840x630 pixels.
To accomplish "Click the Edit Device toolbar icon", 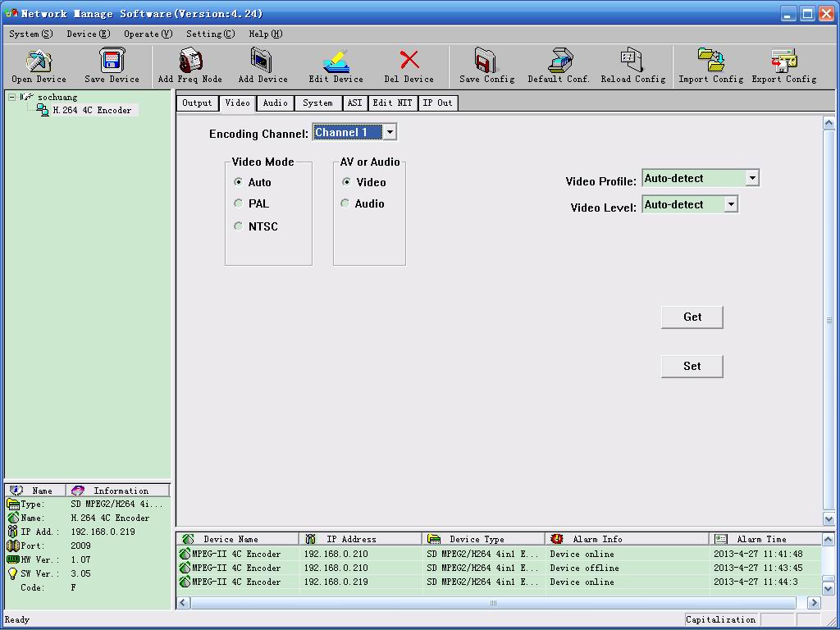I will tap(336, 61).
